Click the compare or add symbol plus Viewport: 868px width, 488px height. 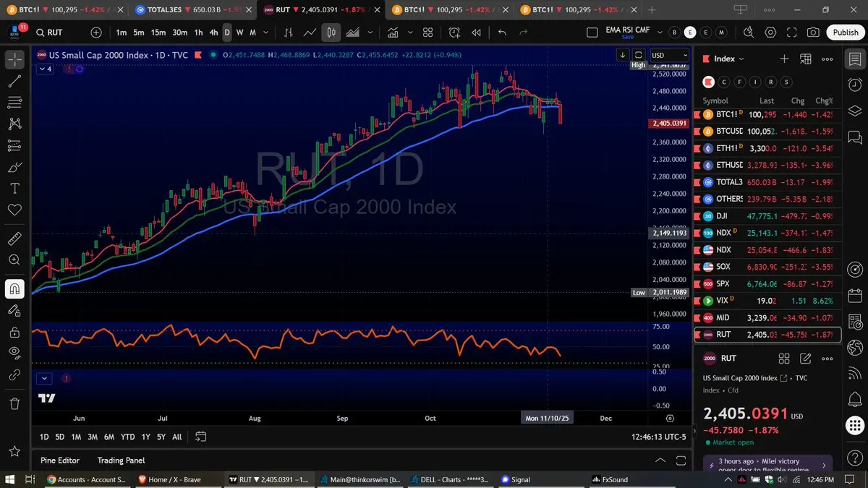[x=96, y=33]
